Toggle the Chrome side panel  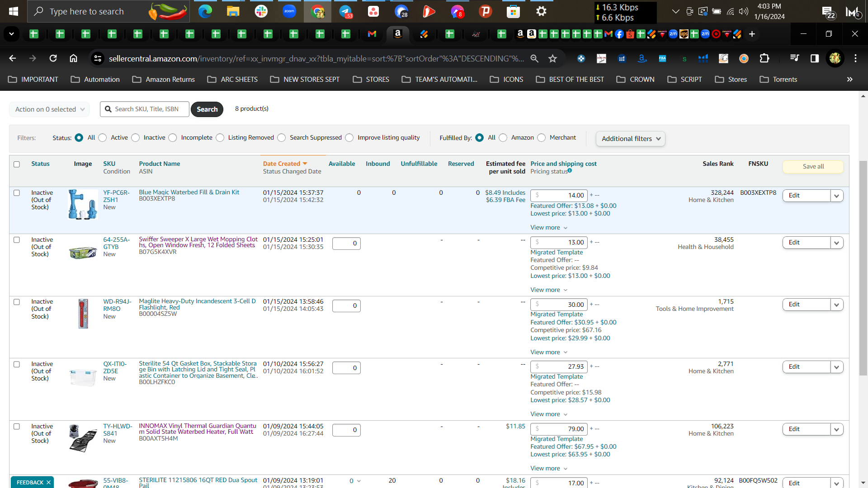click(815, 58)
